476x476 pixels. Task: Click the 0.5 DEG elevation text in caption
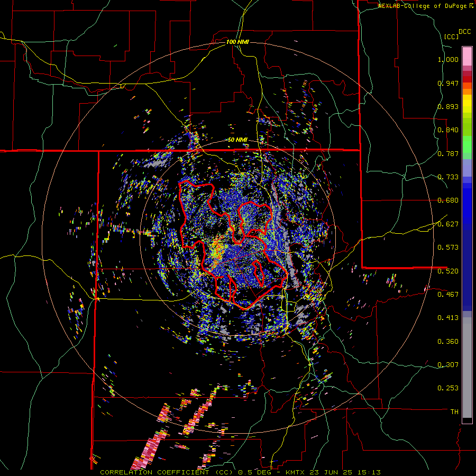(254, 472)
